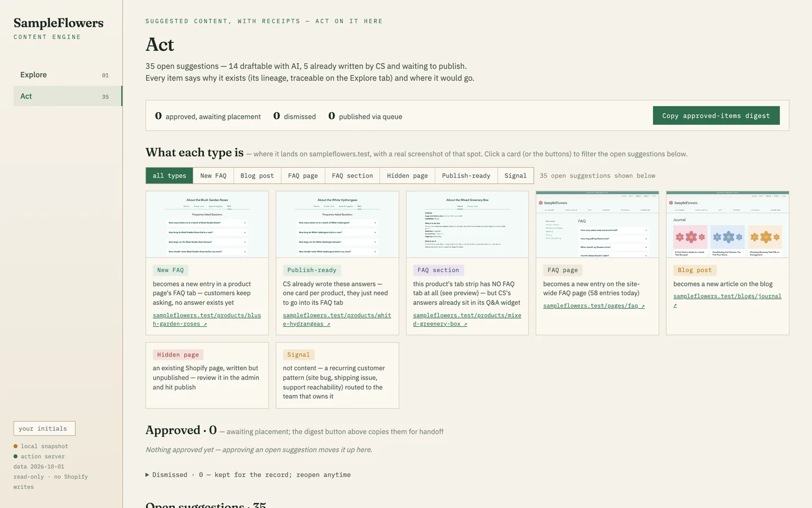
Task: Open the white-hydrangeas product link
Action: tap(337, 319)
